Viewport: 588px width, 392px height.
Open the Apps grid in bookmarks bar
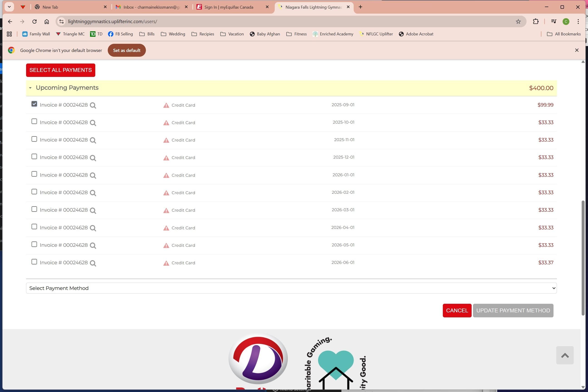point(9,34)
